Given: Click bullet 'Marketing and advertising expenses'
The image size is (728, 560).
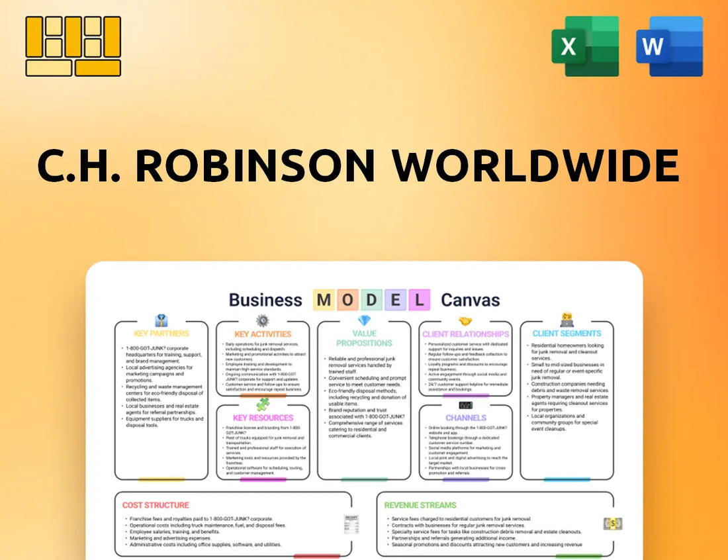Looking at the screenshot, I should coord(170,538).
